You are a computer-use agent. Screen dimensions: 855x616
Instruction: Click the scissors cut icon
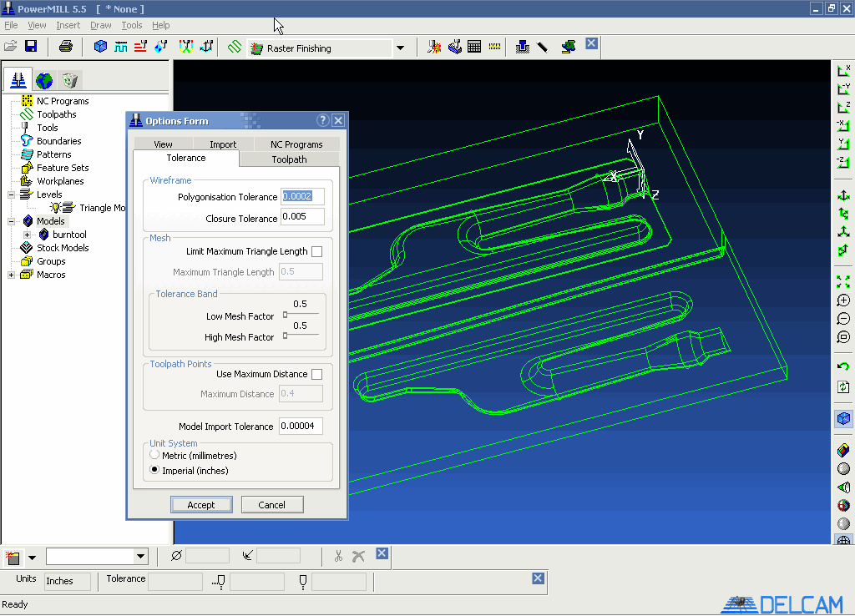coord(339,556)
